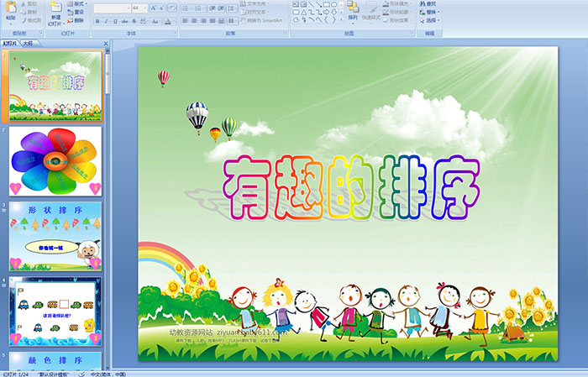
Task: Click Convert to SmartArt
Action: click(262, 21)
